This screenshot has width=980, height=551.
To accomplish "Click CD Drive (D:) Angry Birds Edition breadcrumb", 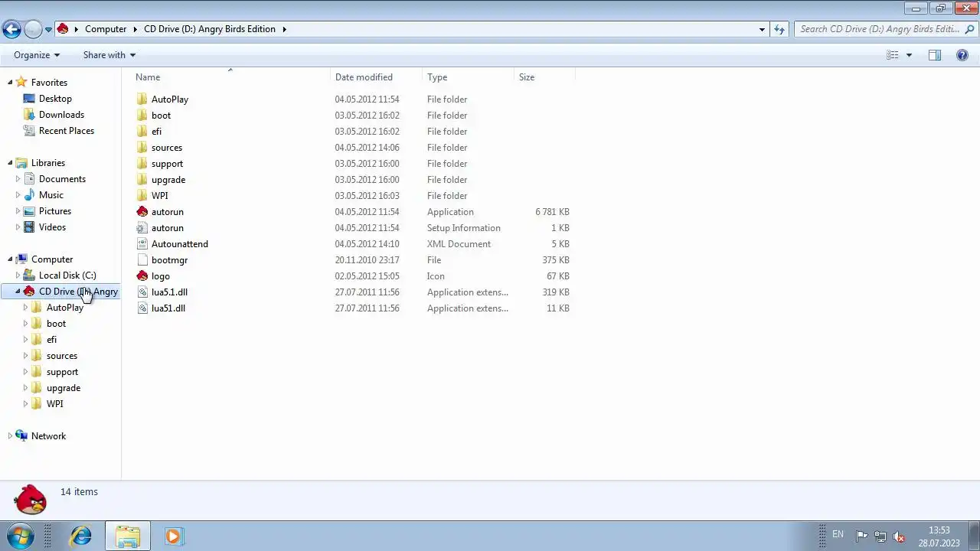I will tap(210, 29).
